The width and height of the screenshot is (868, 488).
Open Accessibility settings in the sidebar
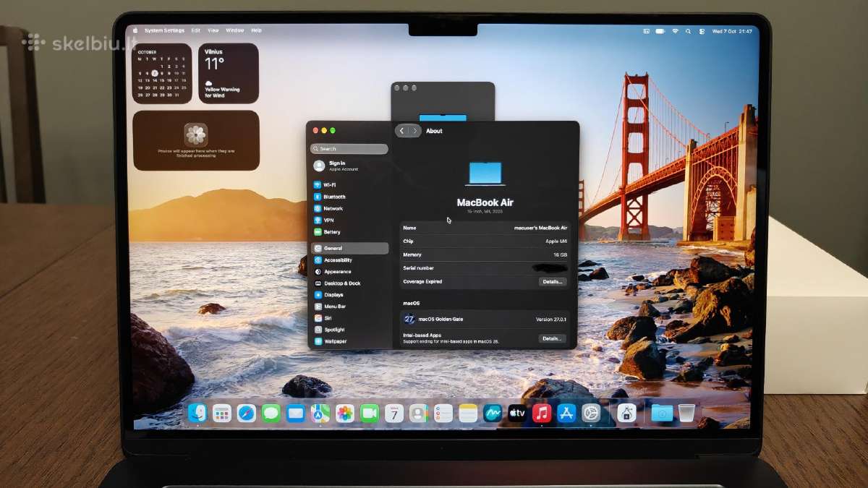pos(349,260)
